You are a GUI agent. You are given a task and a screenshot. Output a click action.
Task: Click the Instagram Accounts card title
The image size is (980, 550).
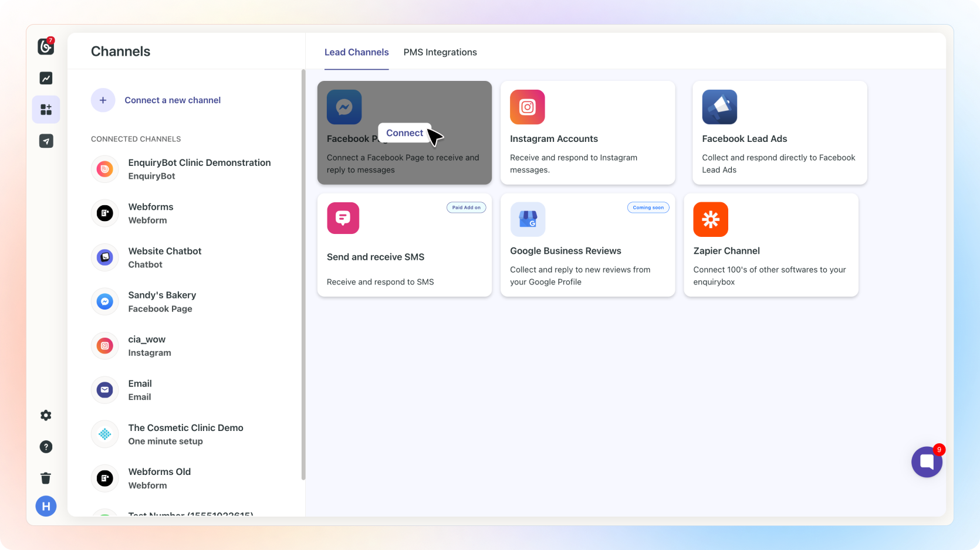(554, 139)
